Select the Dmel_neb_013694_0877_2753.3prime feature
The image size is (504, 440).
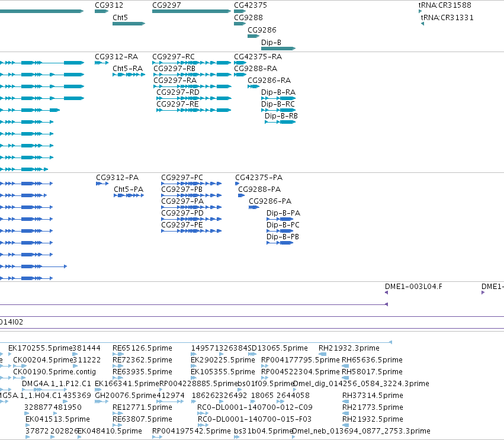[294, 437]
